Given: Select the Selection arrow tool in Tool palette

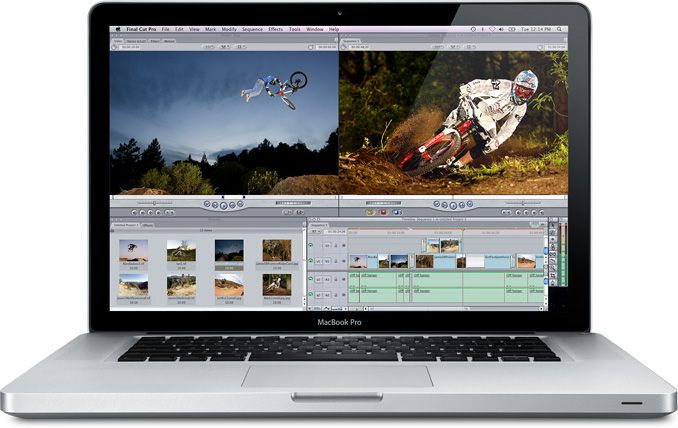Looking at the screenshot, I should (x=553, y=224).
